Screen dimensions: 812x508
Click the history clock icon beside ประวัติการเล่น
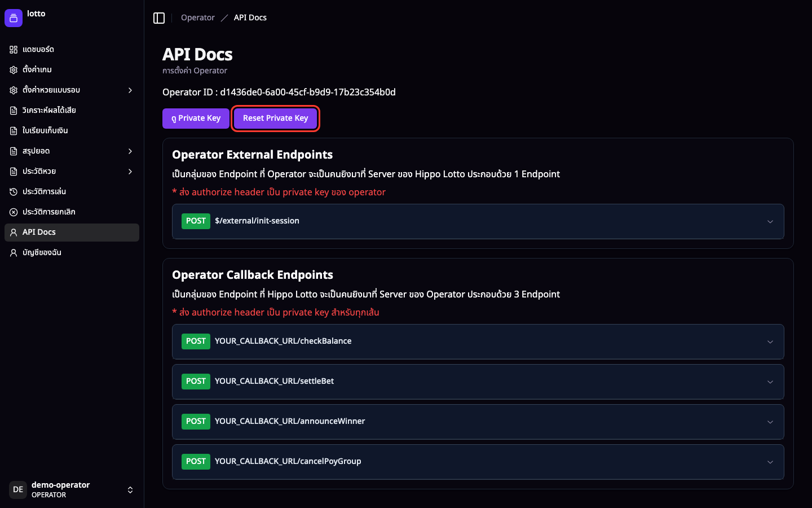14,192
